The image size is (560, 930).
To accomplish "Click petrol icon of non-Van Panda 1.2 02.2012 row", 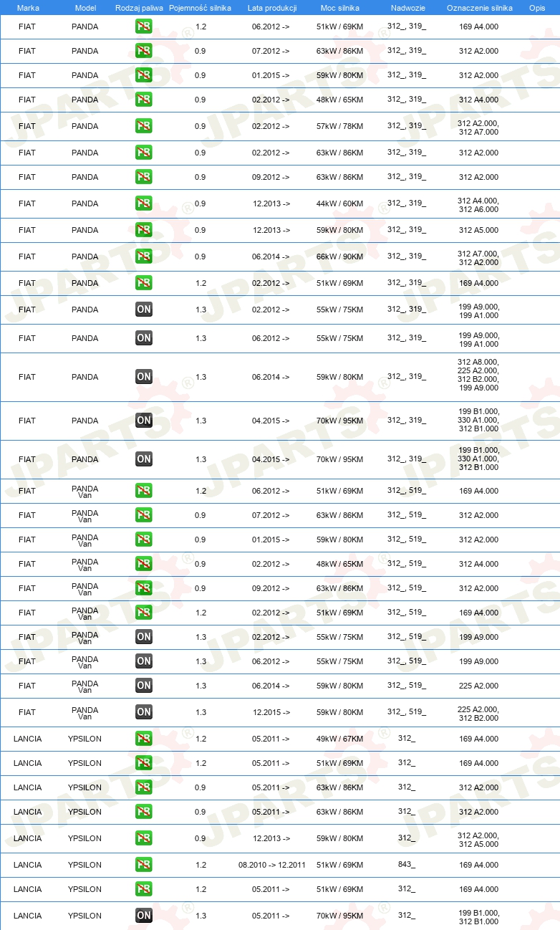I will click(x=144, y=283).
